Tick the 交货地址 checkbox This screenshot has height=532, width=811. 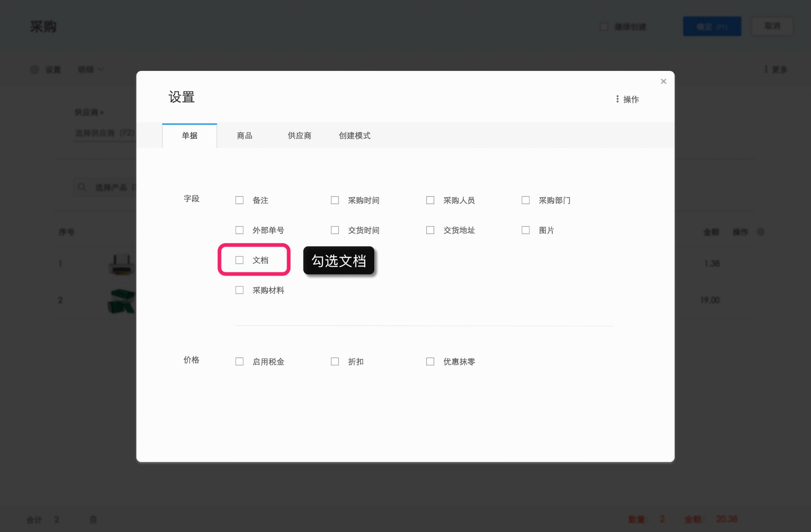pyautogui.click(x=430, y=230)
